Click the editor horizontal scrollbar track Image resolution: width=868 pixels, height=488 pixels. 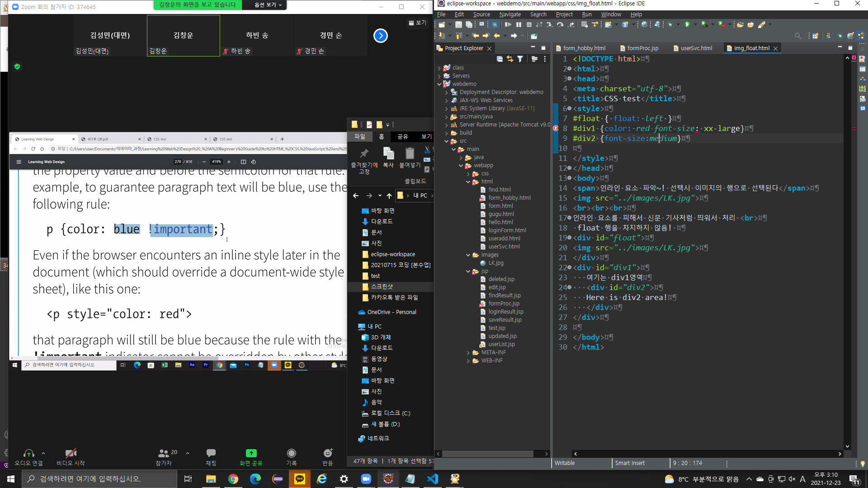click(x=708, y=454)
